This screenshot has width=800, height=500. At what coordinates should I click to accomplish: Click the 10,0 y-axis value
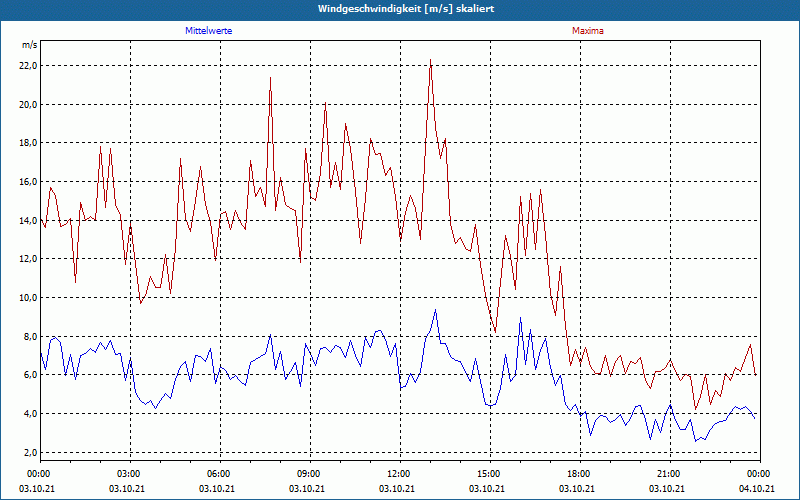tap(29, 297)
